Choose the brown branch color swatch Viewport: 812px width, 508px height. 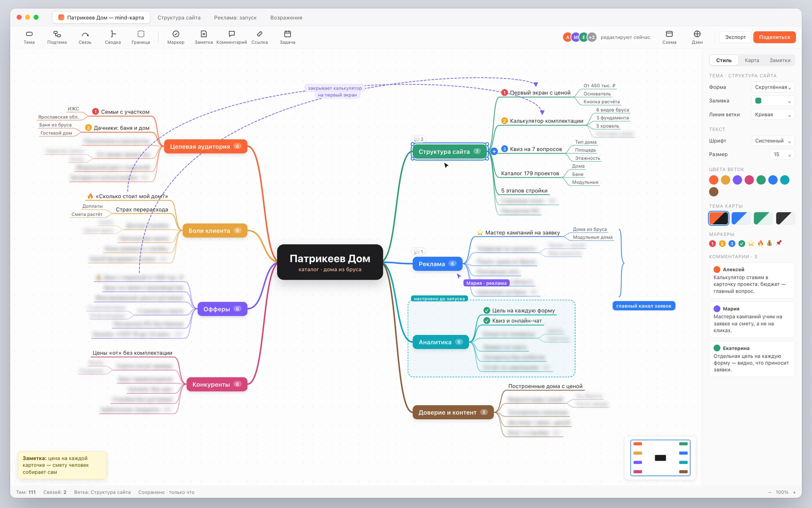point(714,192)
